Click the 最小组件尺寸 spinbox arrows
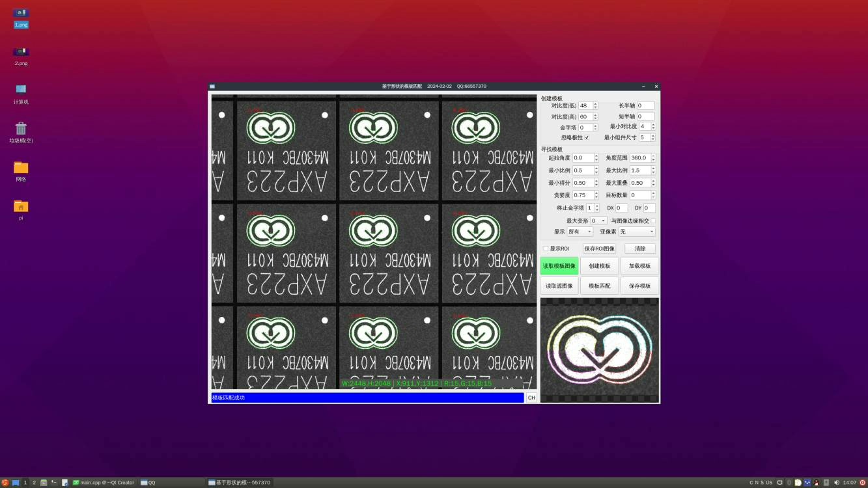The width and height of the screenshot is (868, 488). (653, 137)
